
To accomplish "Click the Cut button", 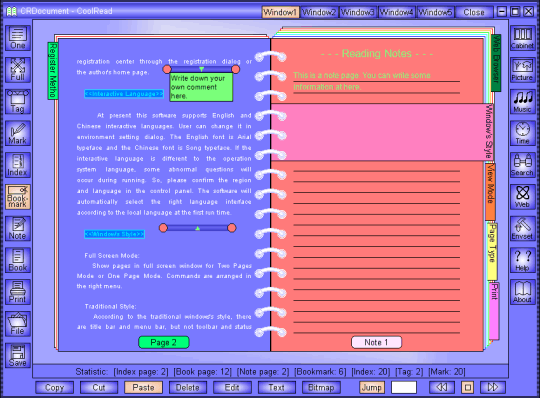I will tap(99, 387).
